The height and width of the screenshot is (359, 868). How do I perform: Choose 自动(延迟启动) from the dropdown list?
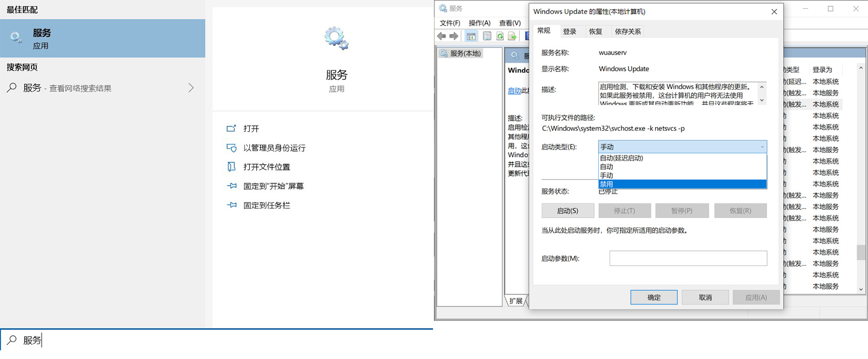point(682,158)
